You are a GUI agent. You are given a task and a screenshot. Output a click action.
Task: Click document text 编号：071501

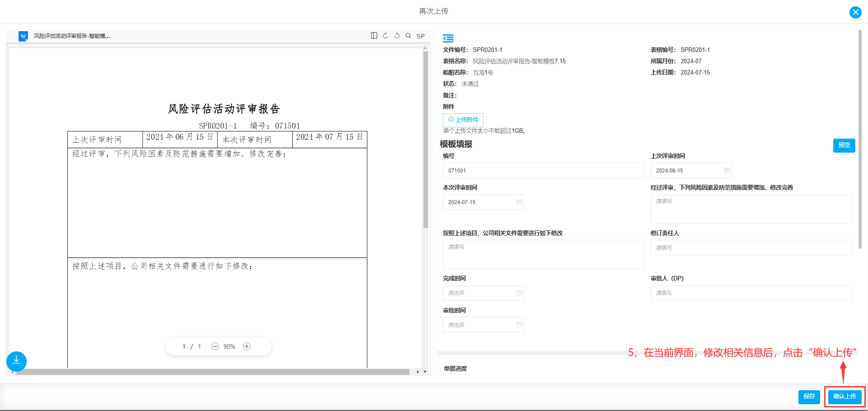point(275,126)
